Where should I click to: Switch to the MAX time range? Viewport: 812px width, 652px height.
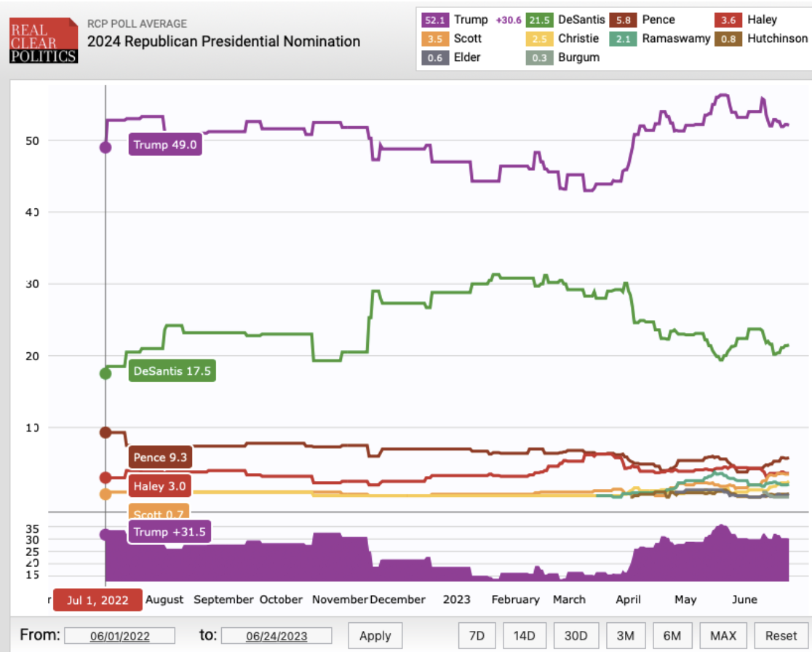[724, 635]
